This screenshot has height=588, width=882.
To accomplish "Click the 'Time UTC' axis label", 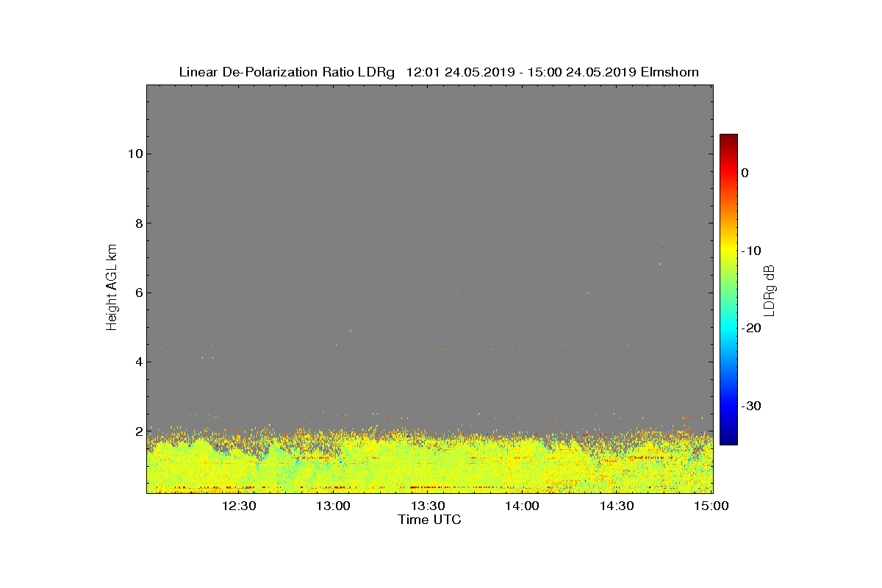I will (430, 520).
